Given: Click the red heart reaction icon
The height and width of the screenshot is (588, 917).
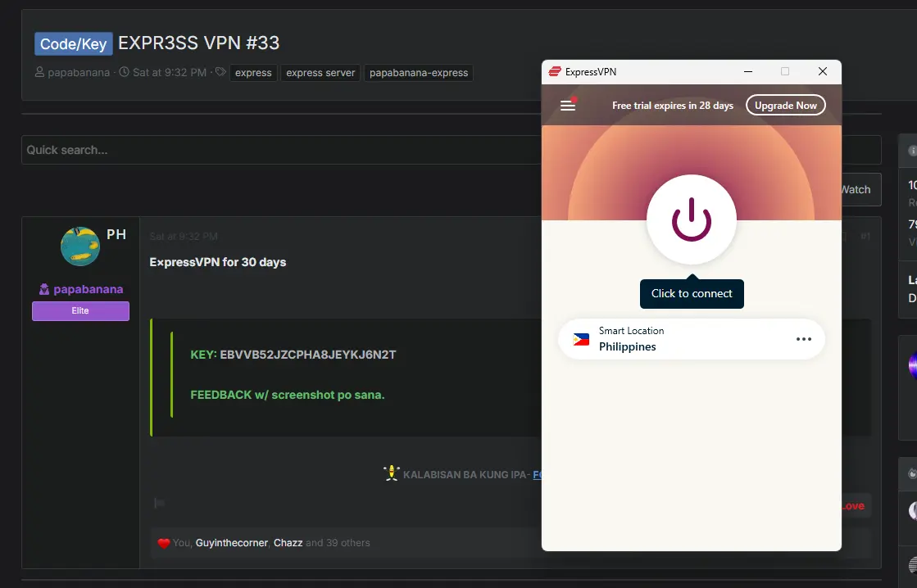Looking at the screenshot, I should tap(164, 543).
